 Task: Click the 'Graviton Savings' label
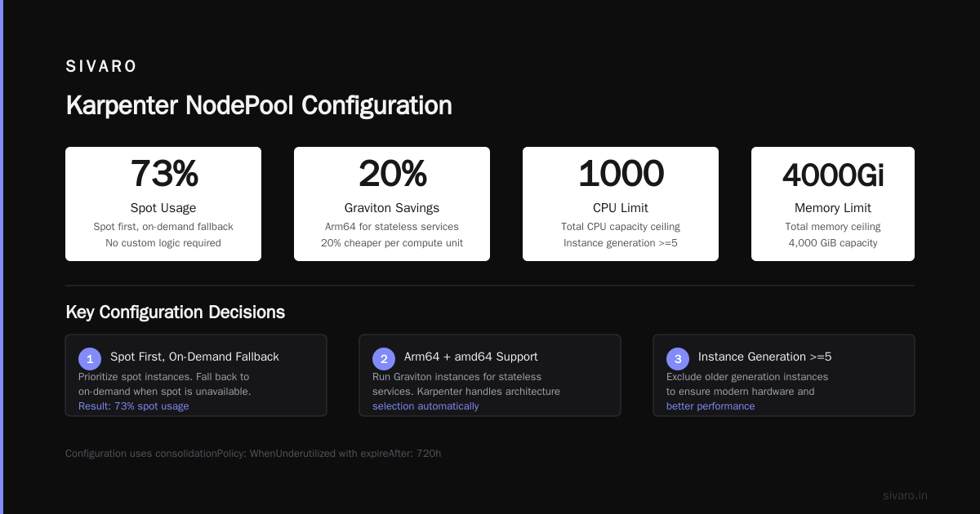point(392,208)
